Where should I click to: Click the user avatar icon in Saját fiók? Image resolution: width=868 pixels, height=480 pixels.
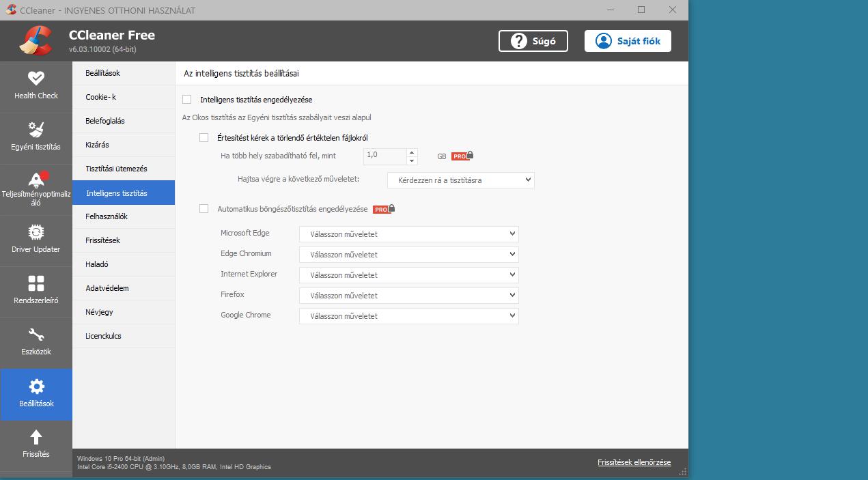tap(604, 41)
